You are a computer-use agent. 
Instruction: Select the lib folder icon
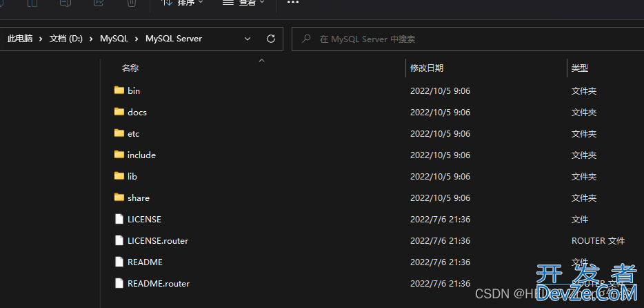(119, 175)
